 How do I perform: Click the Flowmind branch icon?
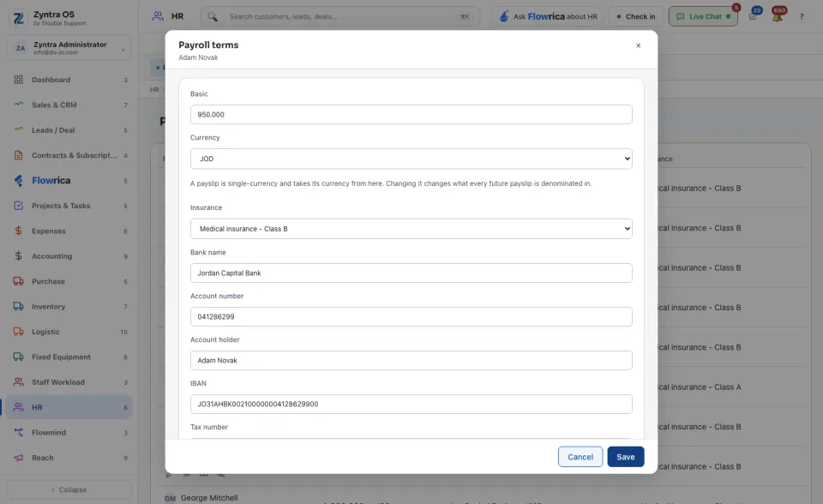[x=18, y=432]
